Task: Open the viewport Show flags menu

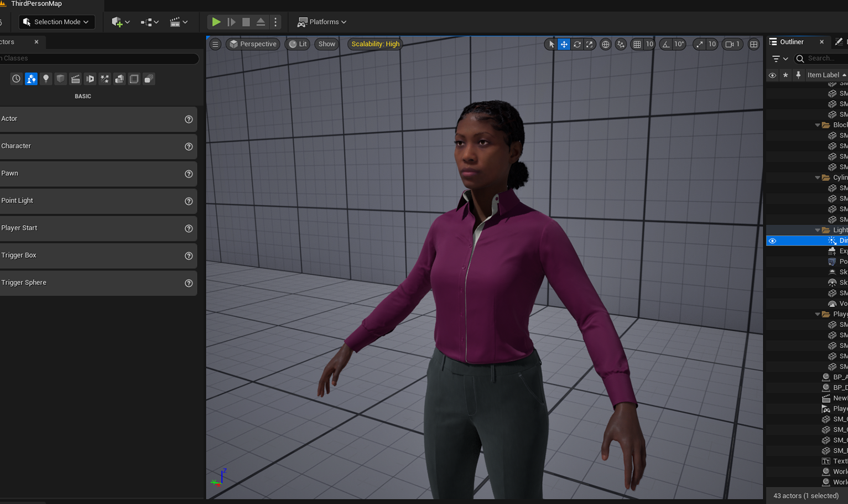Action: (327, 44)
